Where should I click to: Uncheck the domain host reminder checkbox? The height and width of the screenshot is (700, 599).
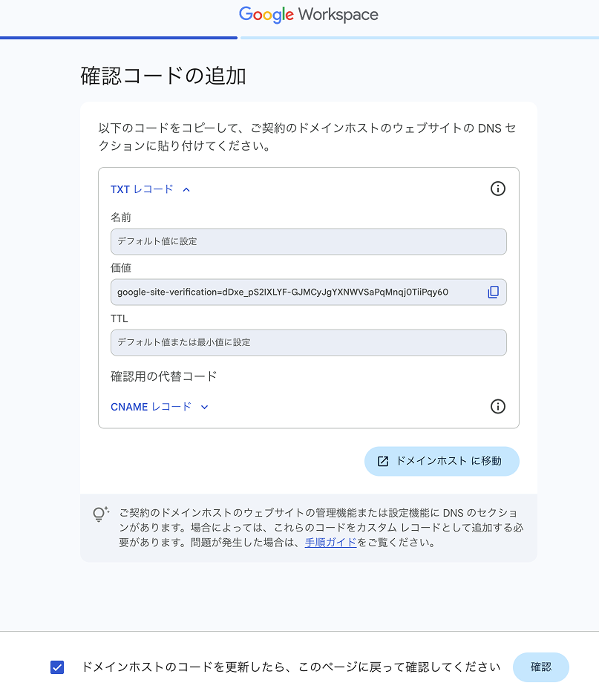pyautogui.click(x=57, y=667)
